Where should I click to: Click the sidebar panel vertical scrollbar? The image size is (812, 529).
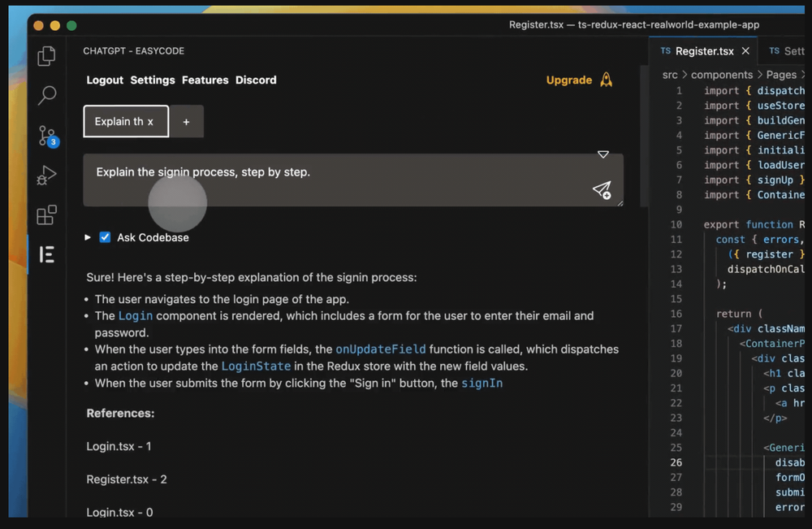click(x=644, y=136)
